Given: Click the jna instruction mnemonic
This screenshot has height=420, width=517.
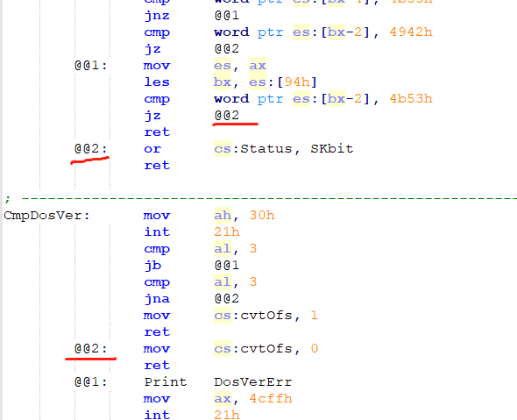Looking at the screenshot, I should pos(157,299).
